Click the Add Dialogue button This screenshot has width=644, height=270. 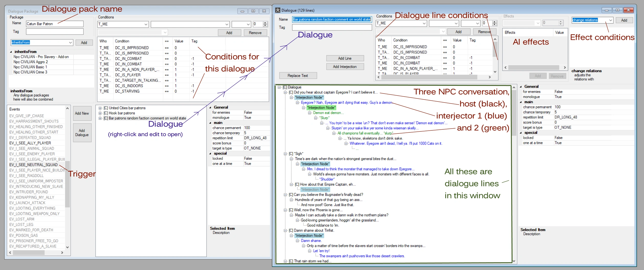click(x=82, y=133)
